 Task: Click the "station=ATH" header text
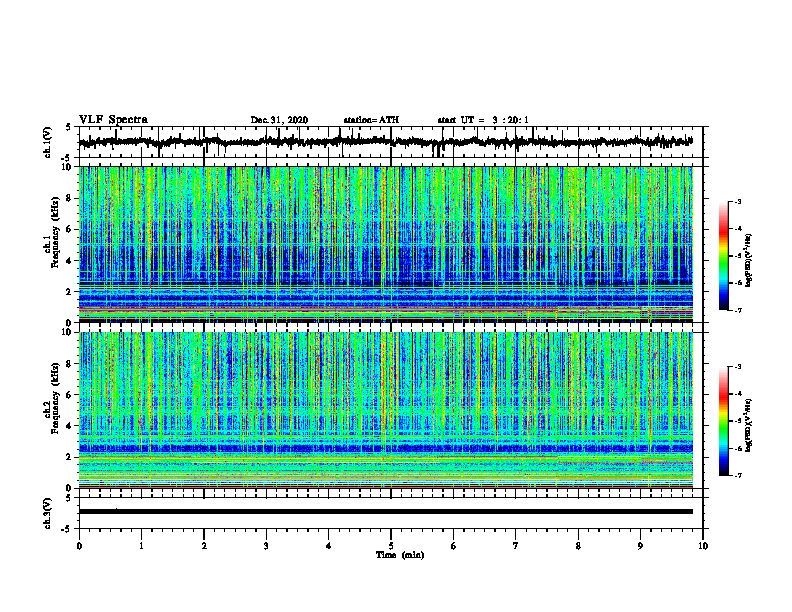coord(371,120)
